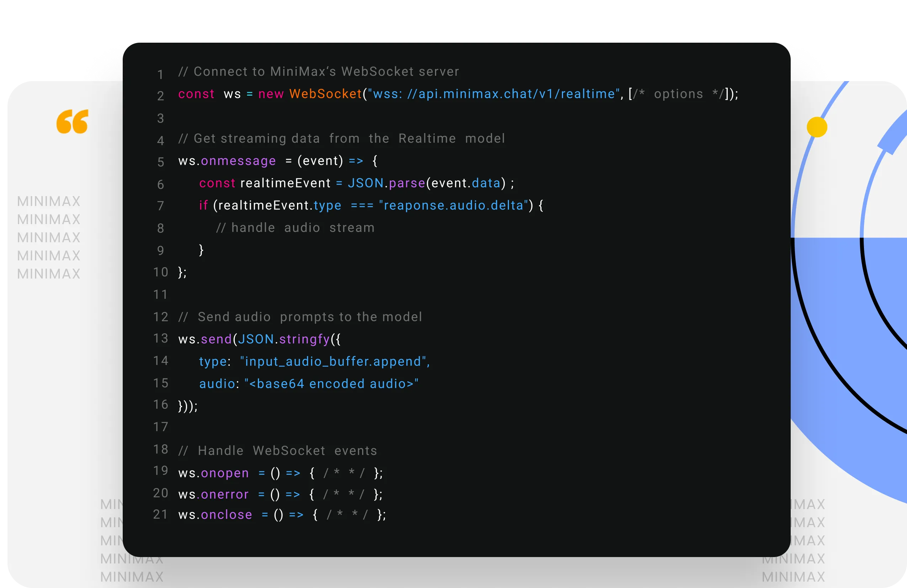Click the 'WebSocket' class name on line 2

[x=325, y=94]
